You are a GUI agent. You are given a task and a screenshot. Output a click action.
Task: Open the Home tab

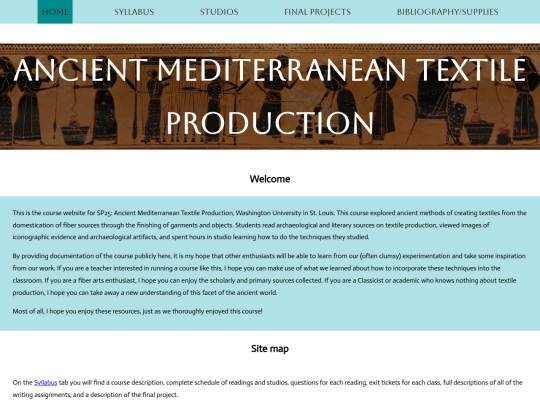pyautogui.click(x=55, y=12)
